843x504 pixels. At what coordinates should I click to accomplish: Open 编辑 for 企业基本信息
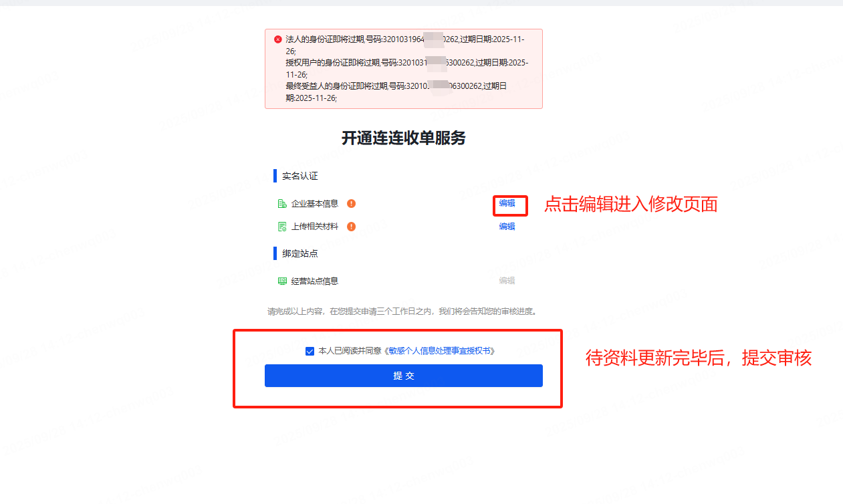pyautogui.click(x=507, y=203)
